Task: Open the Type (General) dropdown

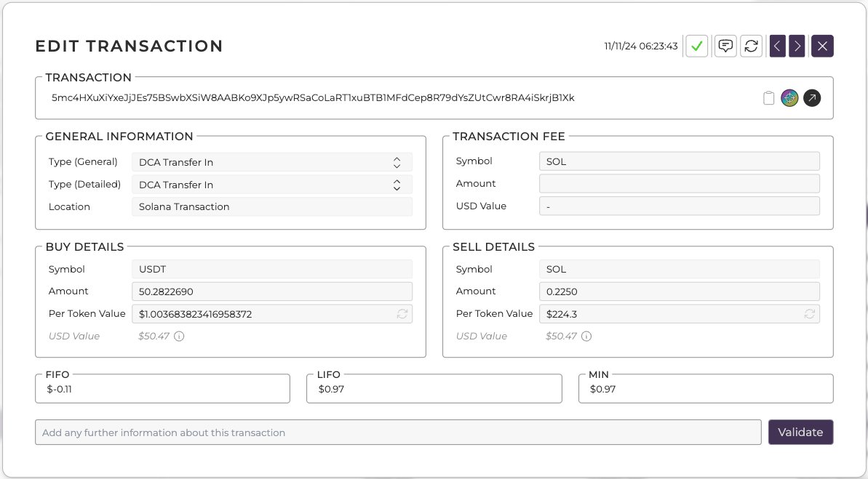Action: 272,162
